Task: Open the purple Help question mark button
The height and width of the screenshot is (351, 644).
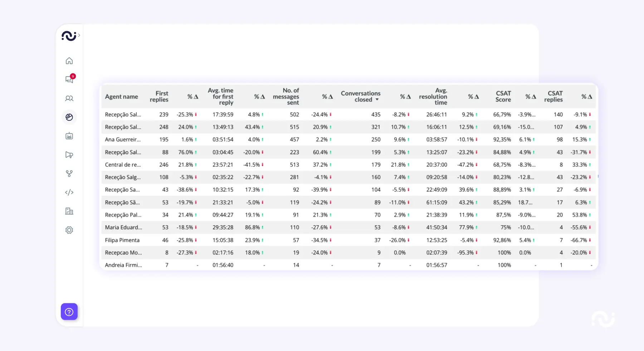Action: pyautogui.click(x=69, y=312)
